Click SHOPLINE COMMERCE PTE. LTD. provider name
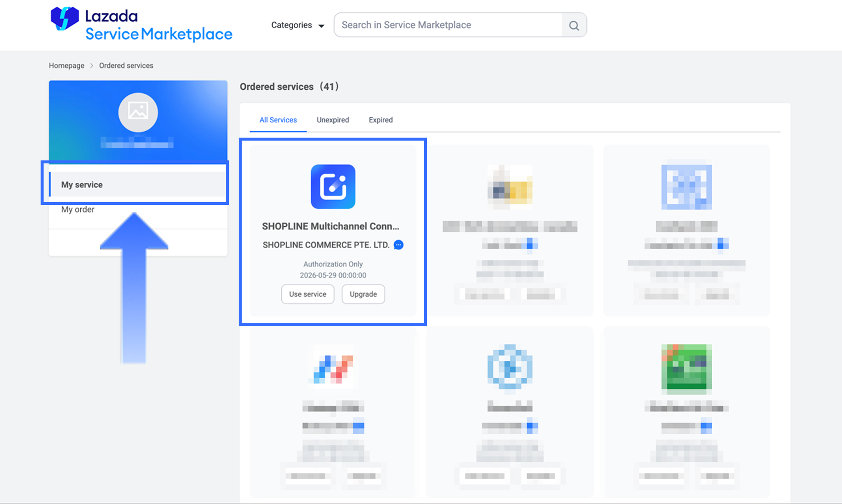The width and height of the screenshot is (842, 504). point(326,245)
